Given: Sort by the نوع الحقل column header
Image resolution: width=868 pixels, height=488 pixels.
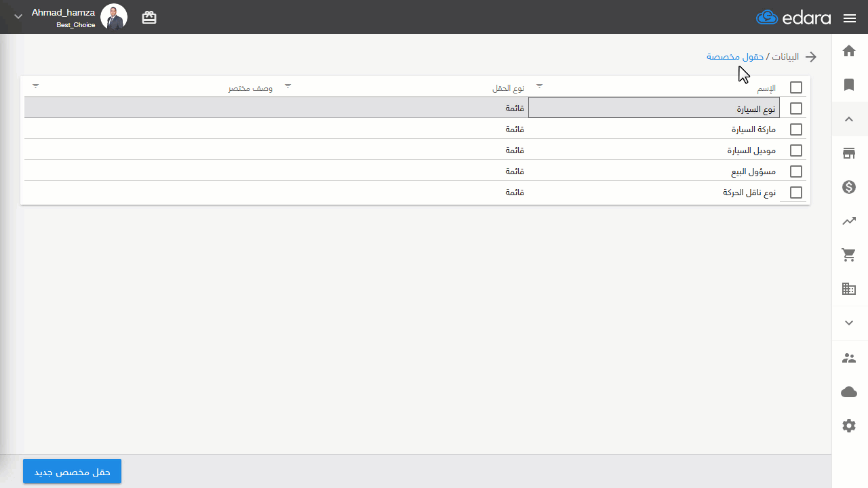Looking at the screenshot, I should click(x=509, y=89).
